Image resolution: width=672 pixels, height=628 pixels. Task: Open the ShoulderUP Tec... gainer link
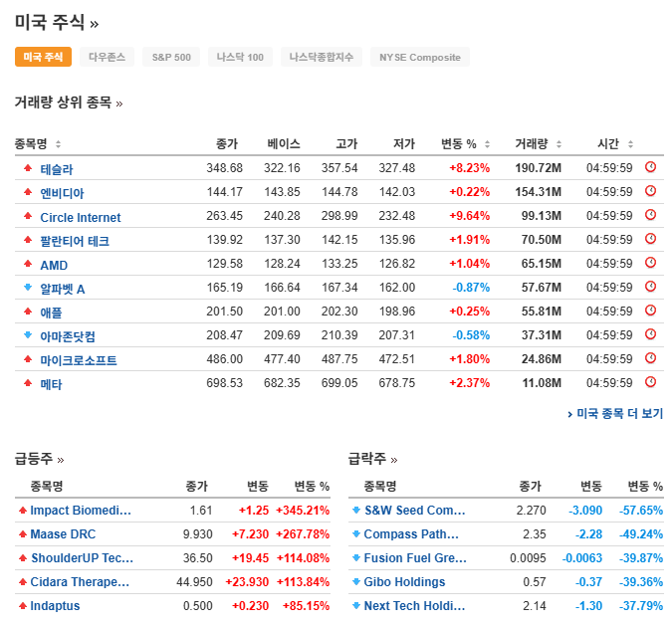click(82, 558)
